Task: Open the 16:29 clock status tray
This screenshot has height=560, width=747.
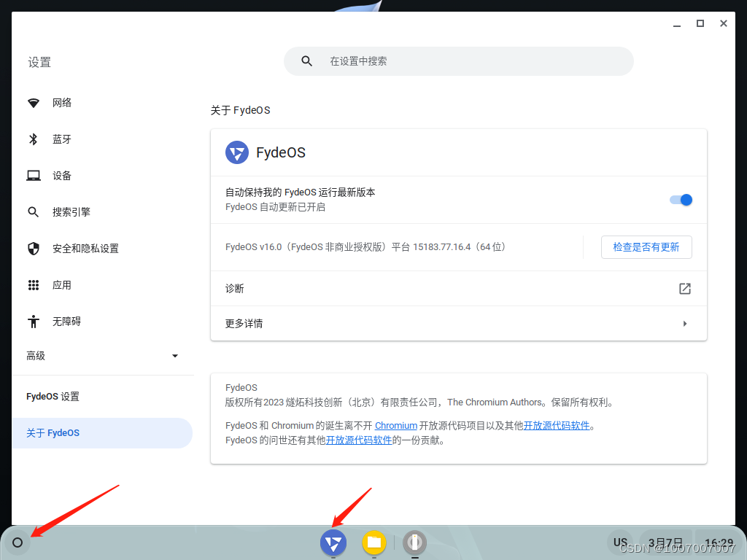Action: click(x=719, y=542)
